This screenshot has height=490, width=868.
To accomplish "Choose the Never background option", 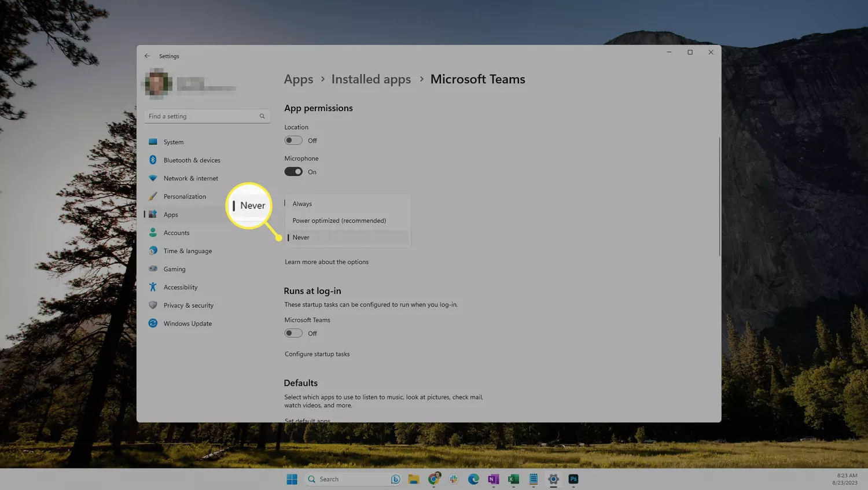I will pos(347,237).
